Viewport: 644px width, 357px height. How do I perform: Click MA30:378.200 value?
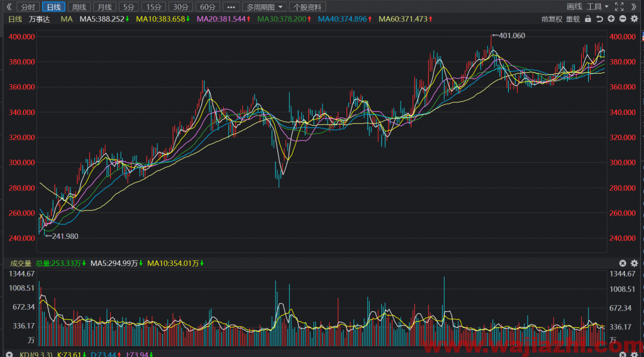pyautogui.click(x=284, y=19)
